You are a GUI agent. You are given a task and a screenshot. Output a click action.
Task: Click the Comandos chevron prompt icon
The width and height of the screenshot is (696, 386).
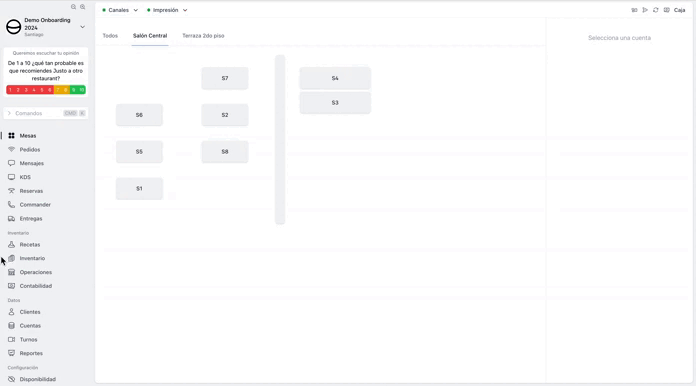pyautogui.click(x=9, y=114)
